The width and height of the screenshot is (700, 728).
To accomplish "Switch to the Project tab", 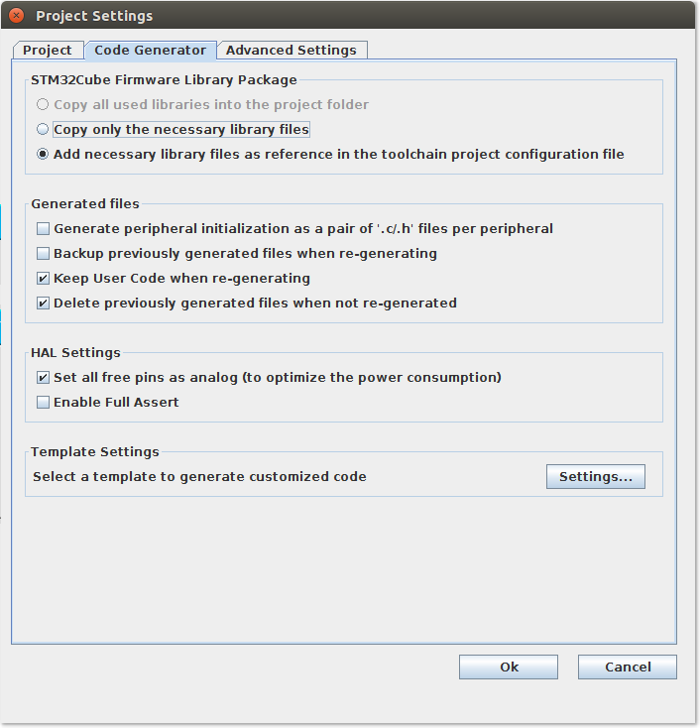I will pos(48,50).
